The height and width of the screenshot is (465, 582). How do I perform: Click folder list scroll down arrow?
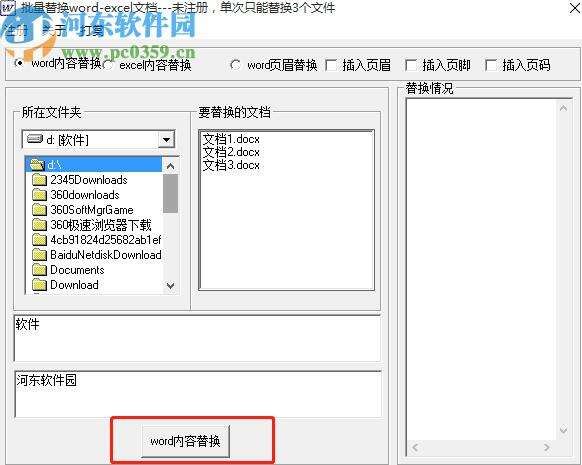pyautogui.click(x=170, y=286)
